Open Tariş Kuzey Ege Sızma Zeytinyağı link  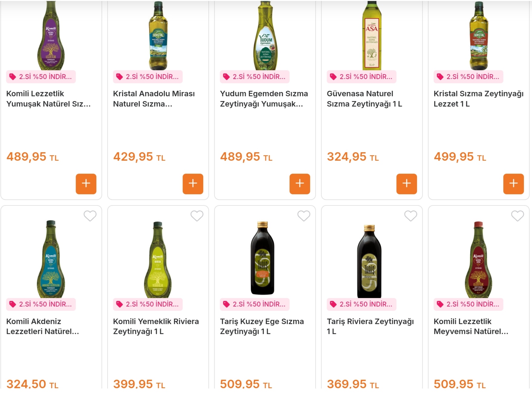[x=262, y=326]
